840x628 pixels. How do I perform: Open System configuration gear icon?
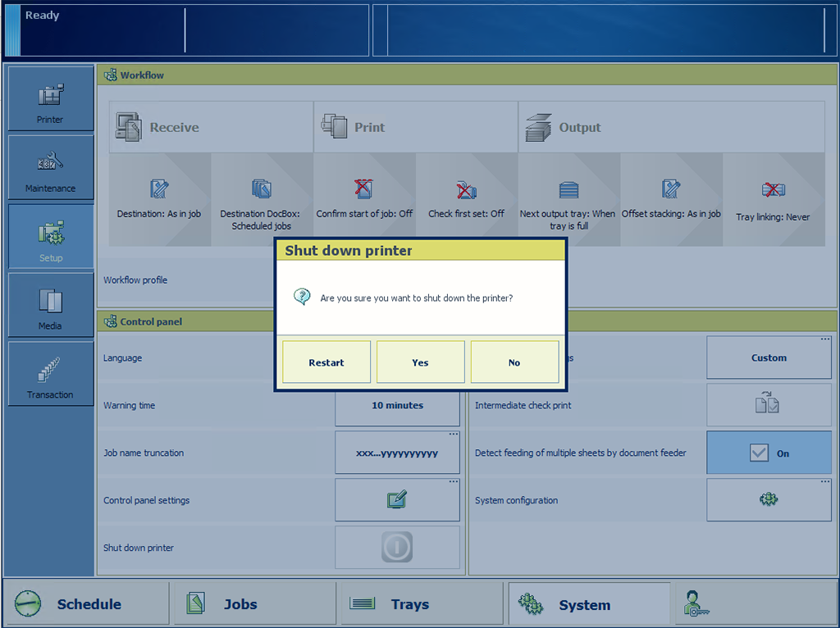(769, 500)
